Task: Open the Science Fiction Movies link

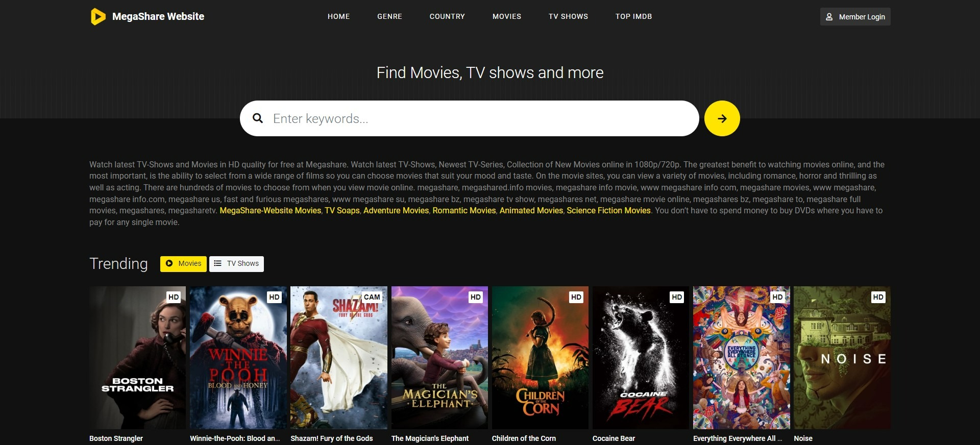Action: (608, 210)
